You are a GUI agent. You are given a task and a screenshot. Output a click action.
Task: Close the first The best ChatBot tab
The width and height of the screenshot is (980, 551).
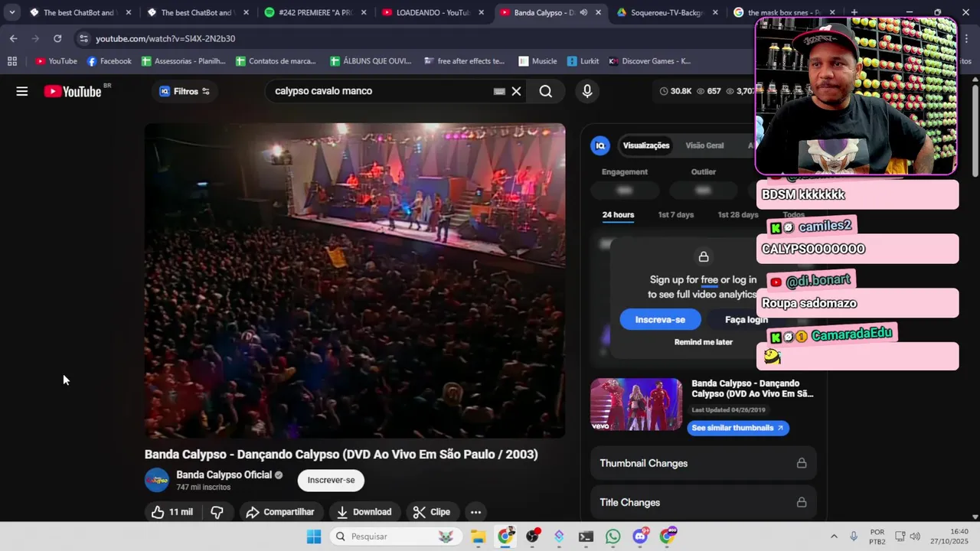pyautogui.click(x=128, y=12)
